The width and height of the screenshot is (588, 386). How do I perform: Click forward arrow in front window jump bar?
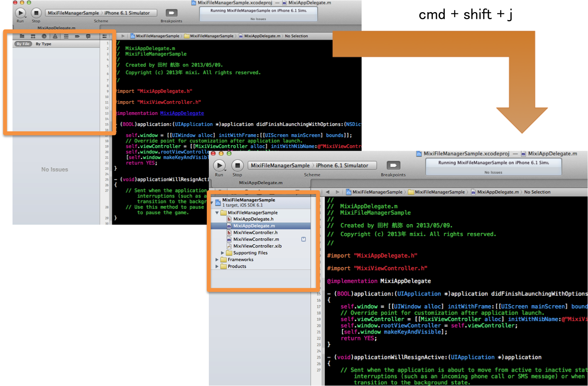click(x=337, y=192)
